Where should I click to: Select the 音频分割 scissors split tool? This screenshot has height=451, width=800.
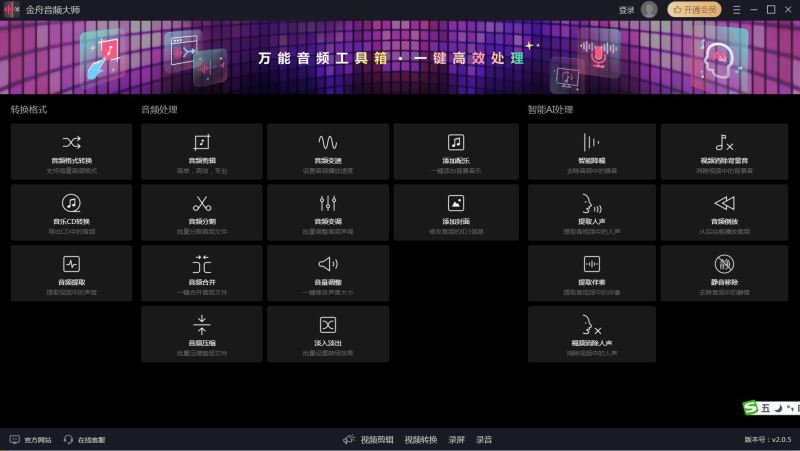tap(202, 212)
